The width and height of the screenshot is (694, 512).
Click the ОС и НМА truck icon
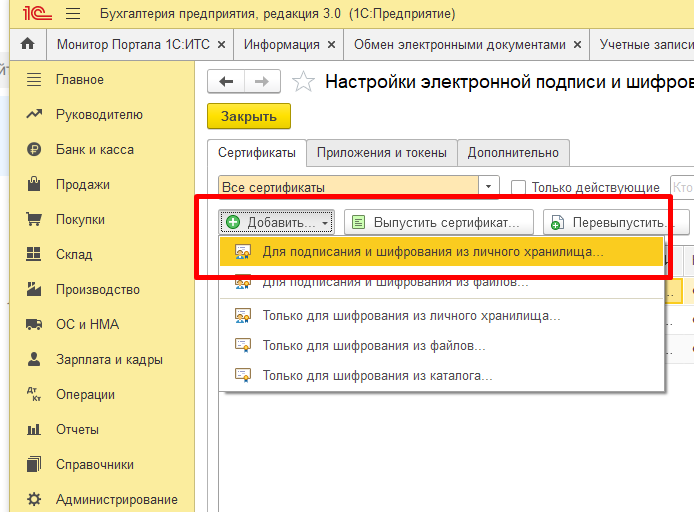click(34, 324)
